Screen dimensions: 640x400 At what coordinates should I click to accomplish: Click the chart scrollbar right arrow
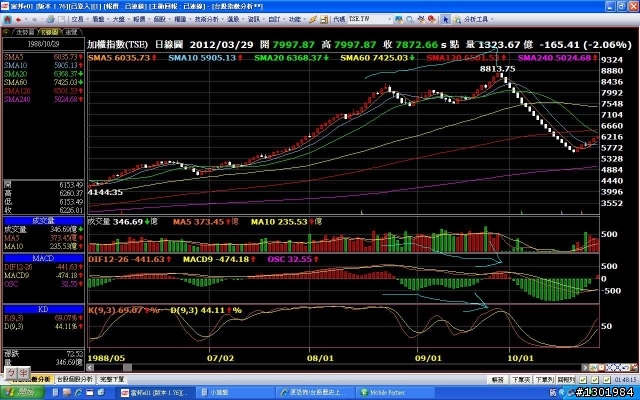[584, 368]
